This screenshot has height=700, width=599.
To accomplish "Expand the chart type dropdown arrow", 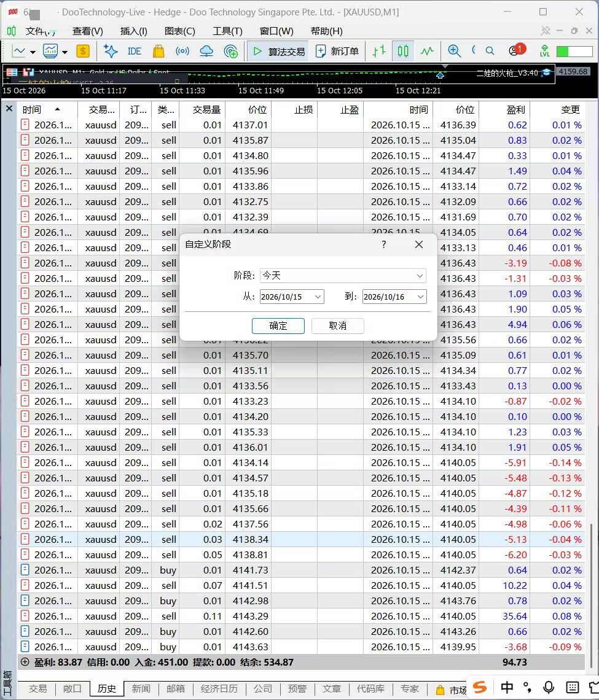I will coord(33,52).
